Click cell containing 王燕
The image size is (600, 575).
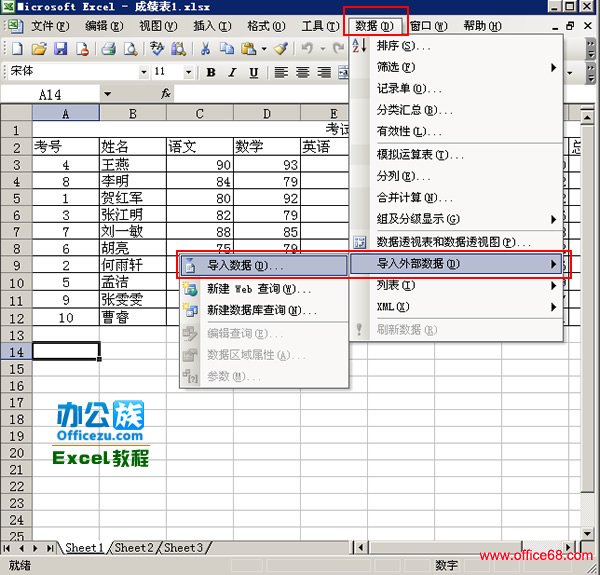133,165
